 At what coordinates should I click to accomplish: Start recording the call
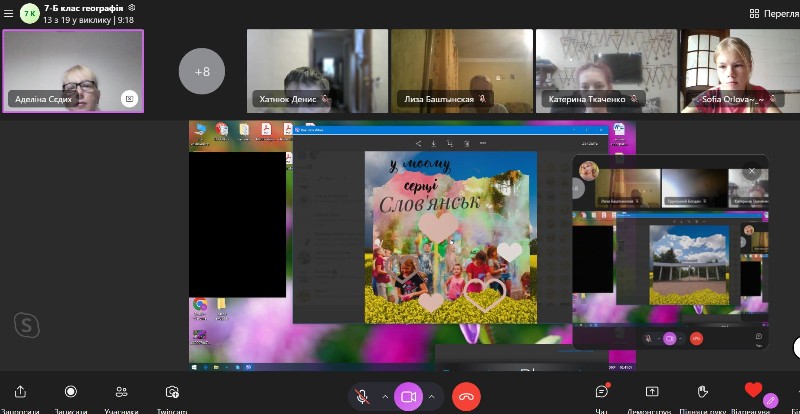pos(70,392)
